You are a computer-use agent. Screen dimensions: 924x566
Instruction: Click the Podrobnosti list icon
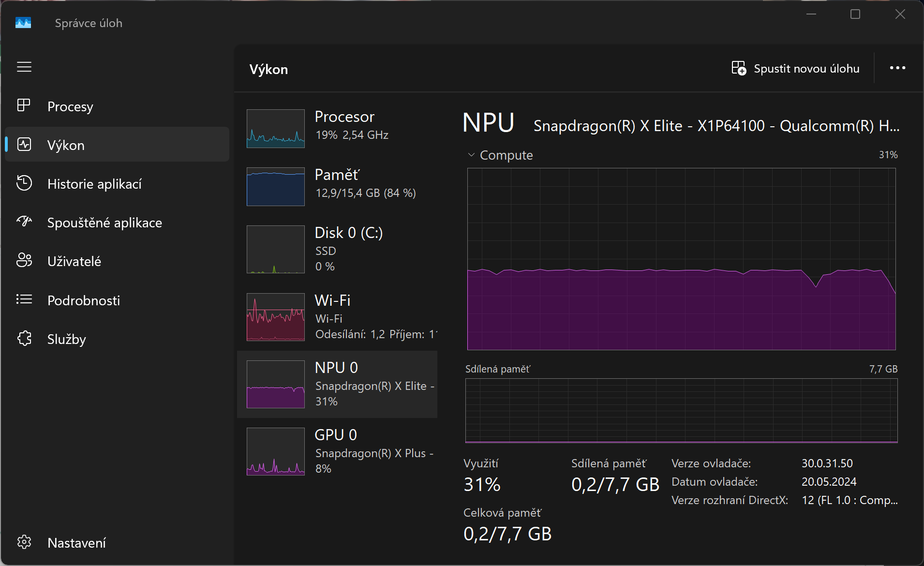[24, 299]
